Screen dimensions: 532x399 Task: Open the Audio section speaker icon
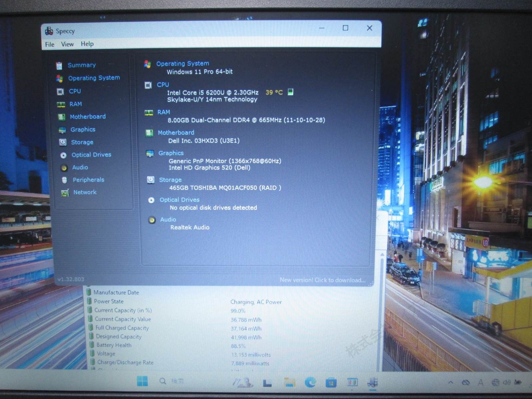click(64, 168)
